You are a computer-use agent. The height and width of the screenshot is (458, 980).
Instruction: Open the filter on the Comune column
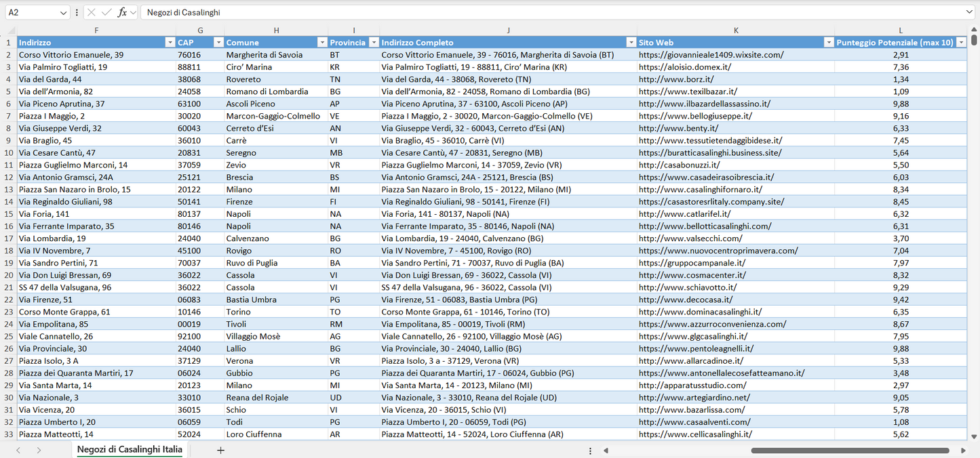pos(321,42)
